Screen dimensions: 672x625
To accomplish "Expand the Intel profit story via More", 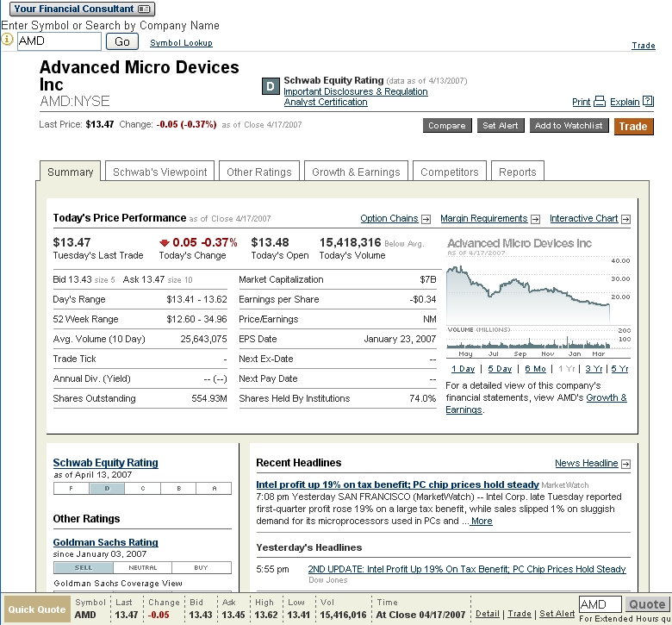I will pyautogui.click(x=481, y=521).
